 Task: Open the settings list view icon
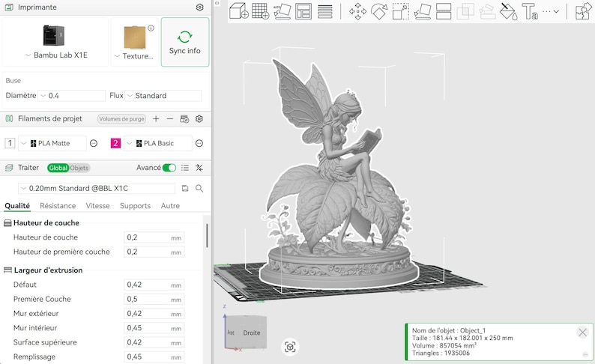(x=185, y=168)
